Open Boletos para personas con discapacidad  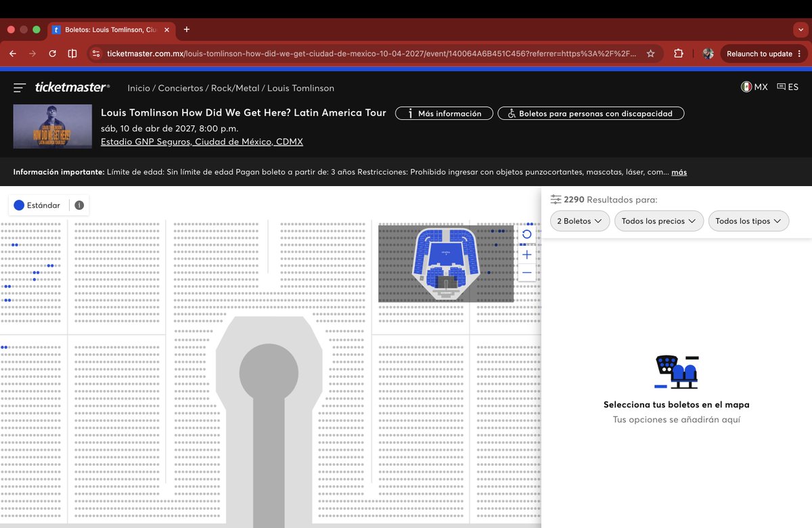click(x=591, y=114)
